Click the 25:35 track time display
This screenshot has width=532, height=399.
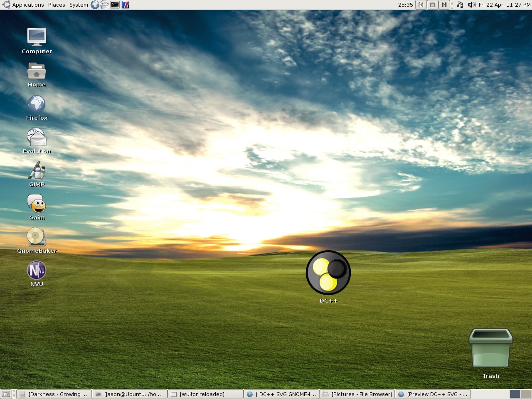click(x=406, y=5)
